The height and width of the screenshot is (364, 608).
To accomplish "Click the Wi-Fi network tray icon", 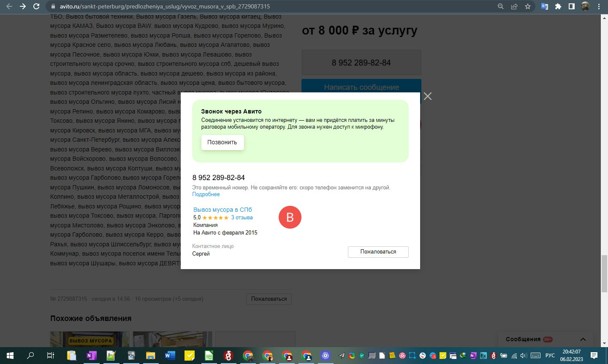I will pyautogui.click(x=514, y=356).
